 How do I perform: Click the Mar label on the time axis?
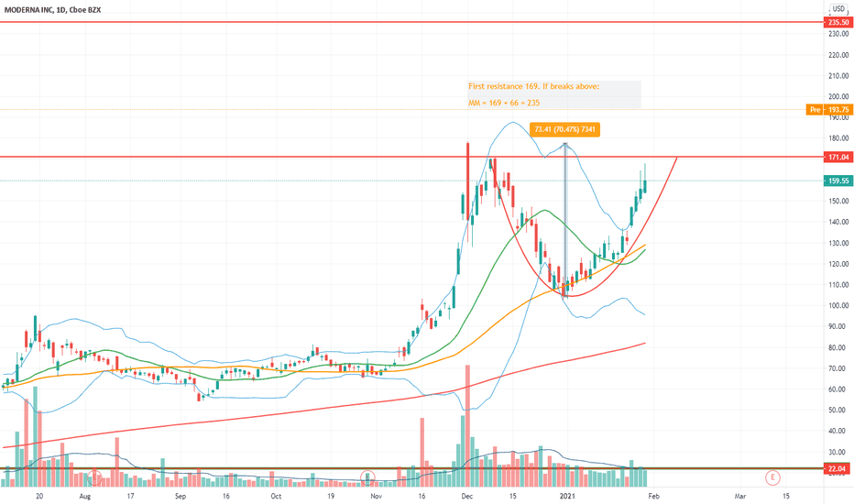[x=740, y=497]
